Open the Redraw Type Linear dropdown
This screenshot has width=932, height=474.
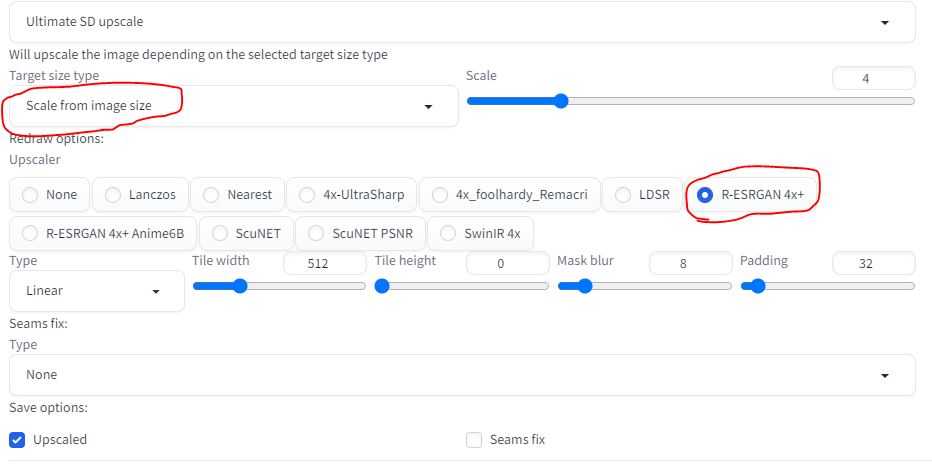[x=97, y=291]
